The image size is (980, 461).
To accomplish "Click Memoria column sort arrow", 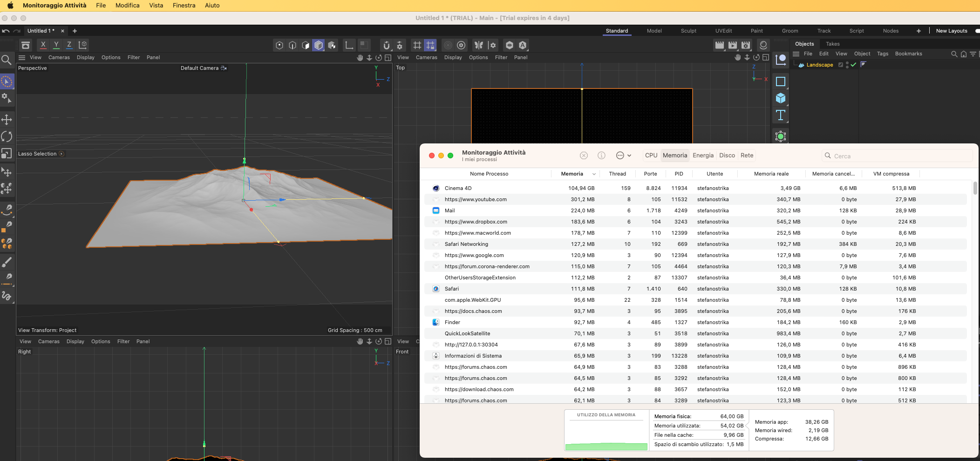I will (594, 174).
